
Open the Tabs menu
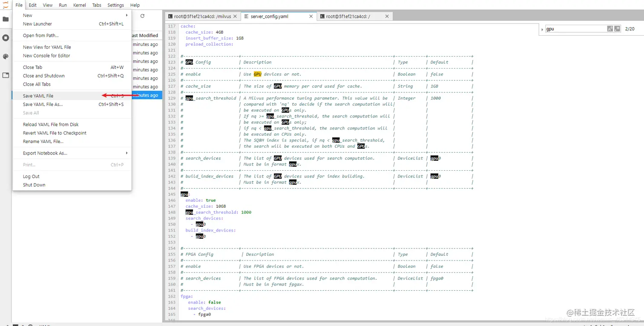[x=97, y=5]
